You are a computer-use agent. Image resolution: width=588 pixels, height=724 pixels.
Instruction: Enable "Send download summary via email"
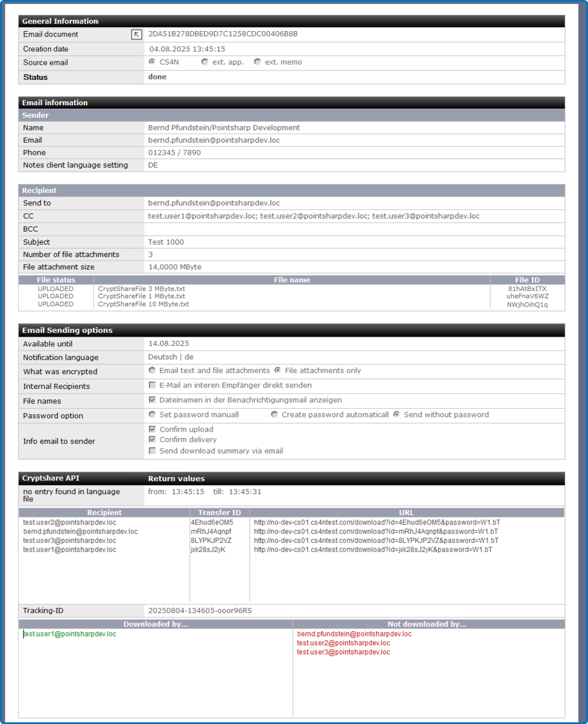[x=152, y=450]
